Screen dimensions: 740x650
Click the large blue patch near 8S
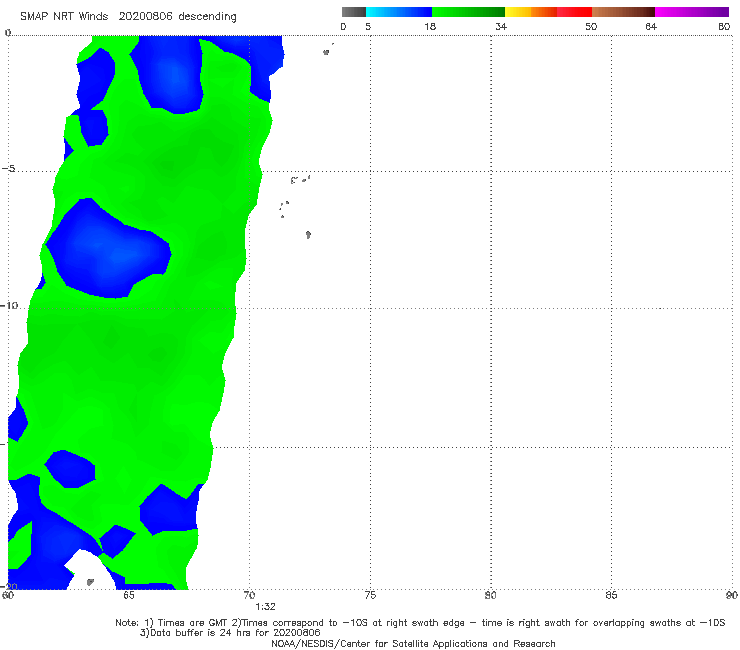pyautogui.click(x=108, y=249)
